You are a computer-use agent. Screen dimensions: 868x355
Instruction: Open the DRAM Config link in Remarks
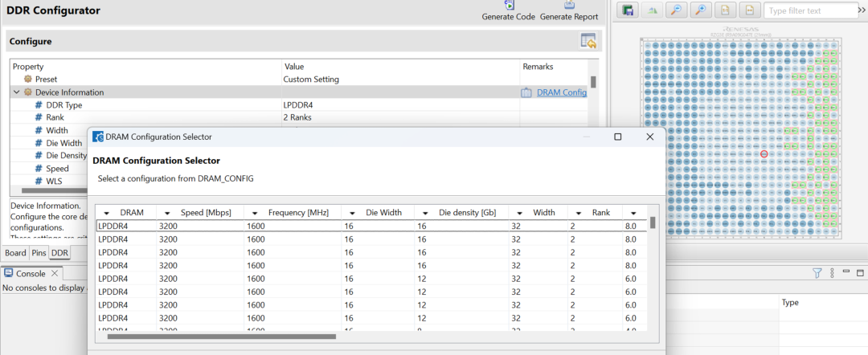click(562, 92)
